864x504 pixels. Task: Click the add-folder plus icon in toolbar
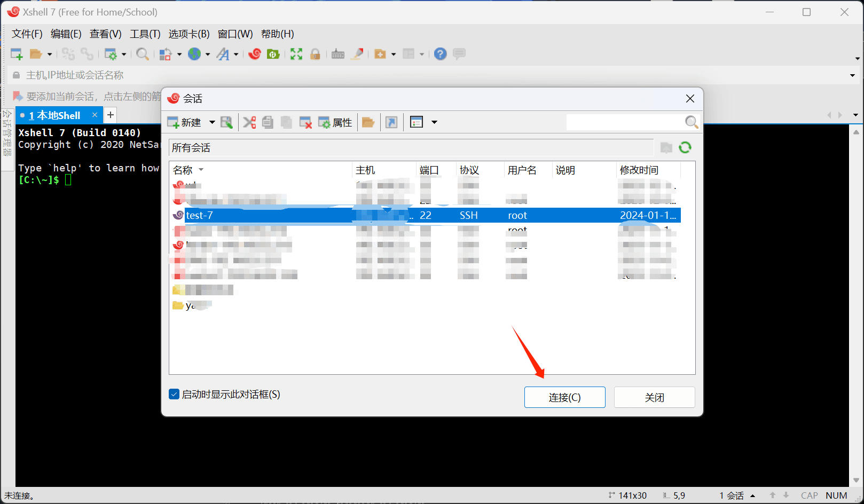(380, 54)
